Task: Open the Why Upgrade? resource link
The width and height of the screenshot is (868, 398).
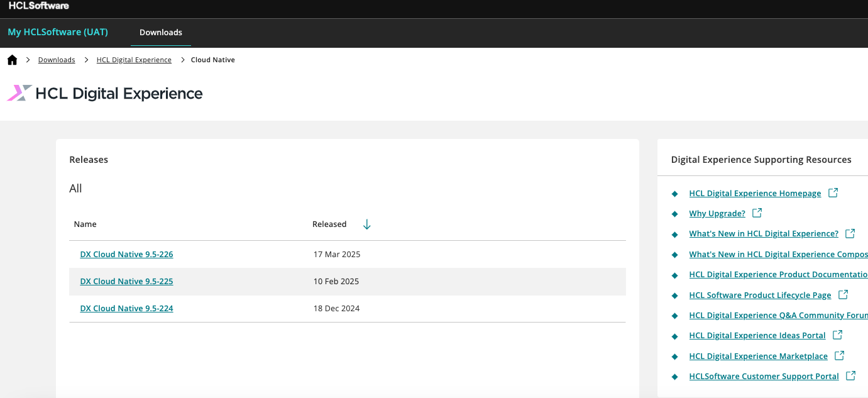Action: click(717, 213)
